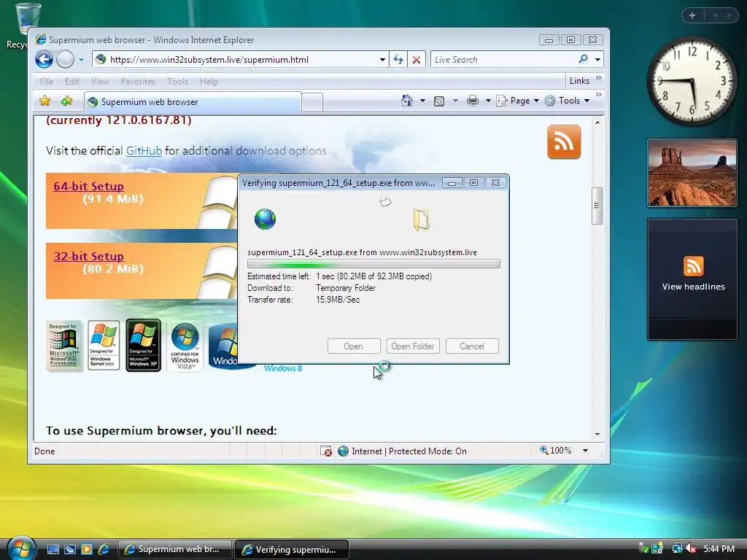This screenshot has width=747, height=560.
Task: Click the red Stop loading icon
Action: (x=416, y=60)
